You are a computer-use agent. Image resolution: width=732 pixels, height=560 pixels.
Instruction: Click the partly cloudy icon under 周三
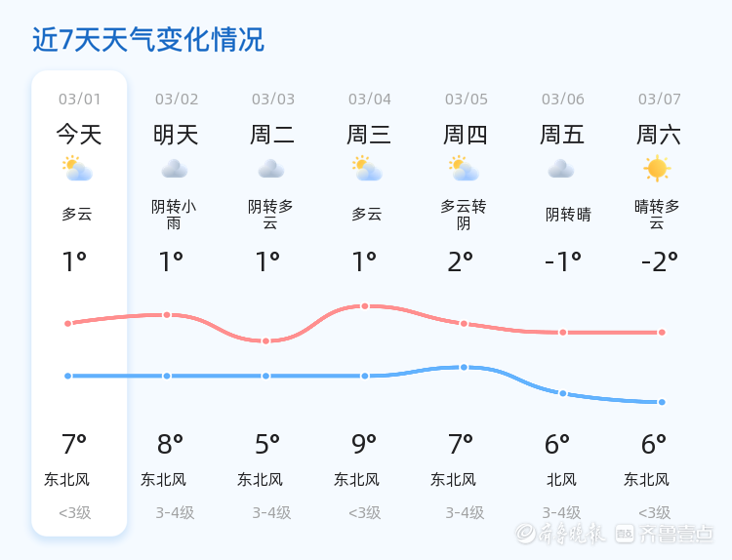pyautogui.click(x=367, y=169)
